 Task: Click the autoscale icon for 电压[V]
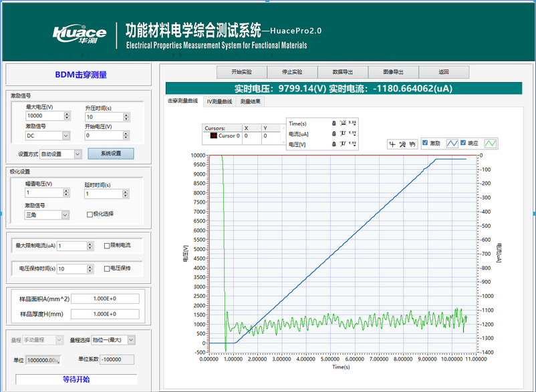point(343,144)
